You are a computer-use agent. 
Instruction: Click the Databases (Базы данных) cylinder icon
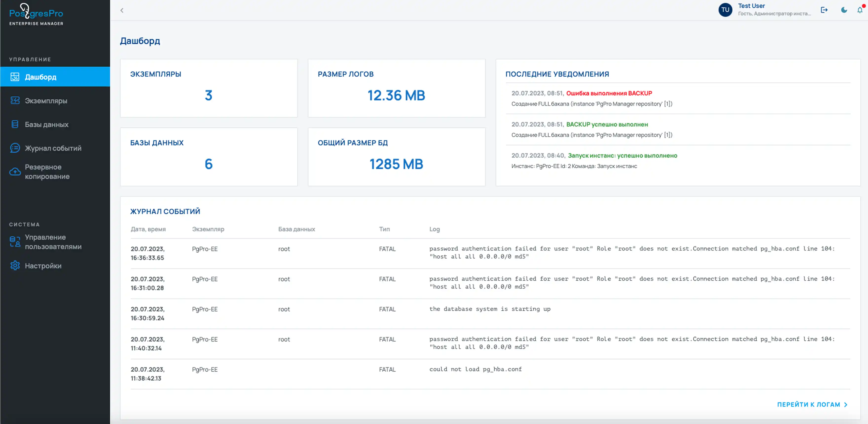[15, 124]
